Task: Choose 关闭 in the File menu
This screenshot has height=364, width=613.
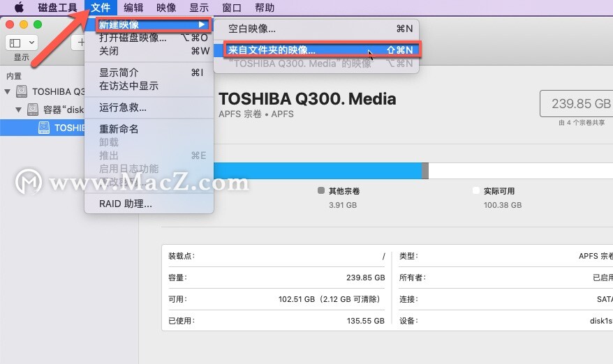Action: (149, 51)
